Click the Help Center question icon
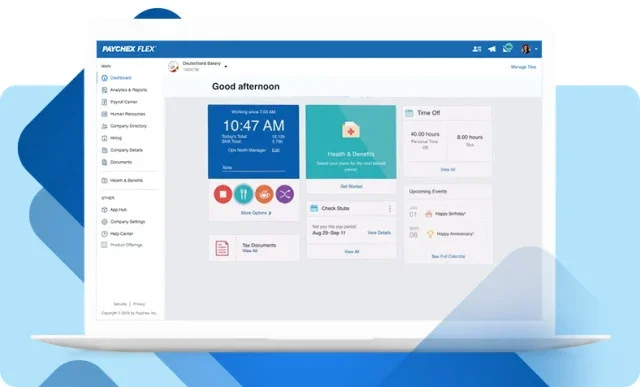This screenshot has width=640, height=387. (104, 234)
